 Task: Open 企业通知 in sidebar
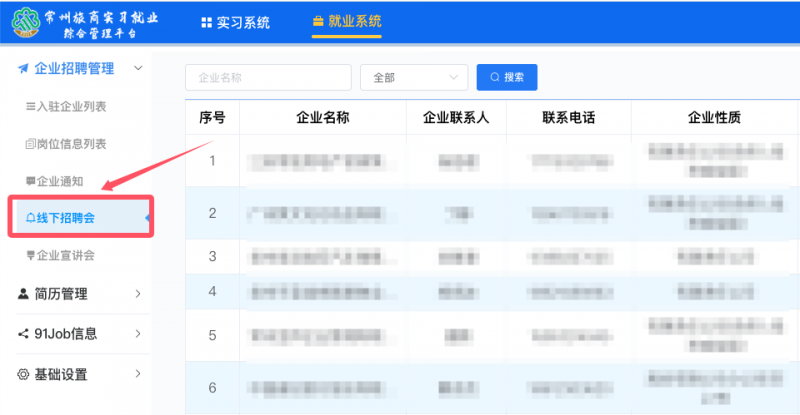coord(55,181)
